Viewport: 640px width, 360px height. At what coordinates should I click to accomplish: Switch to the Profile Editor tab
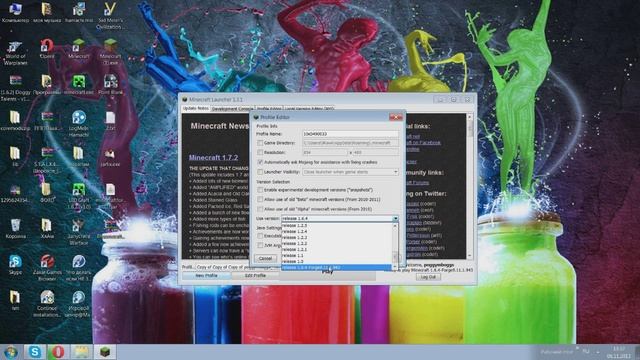pos(269,109)
